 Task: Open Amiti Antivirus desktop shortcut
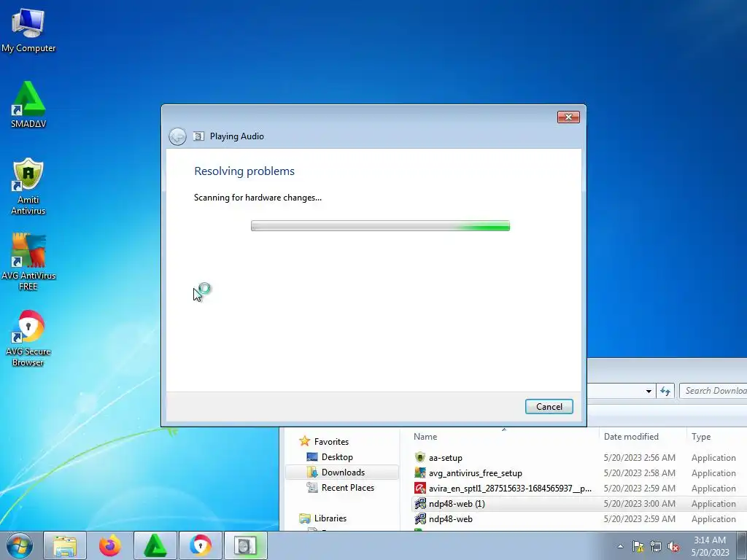coord(28,186)
